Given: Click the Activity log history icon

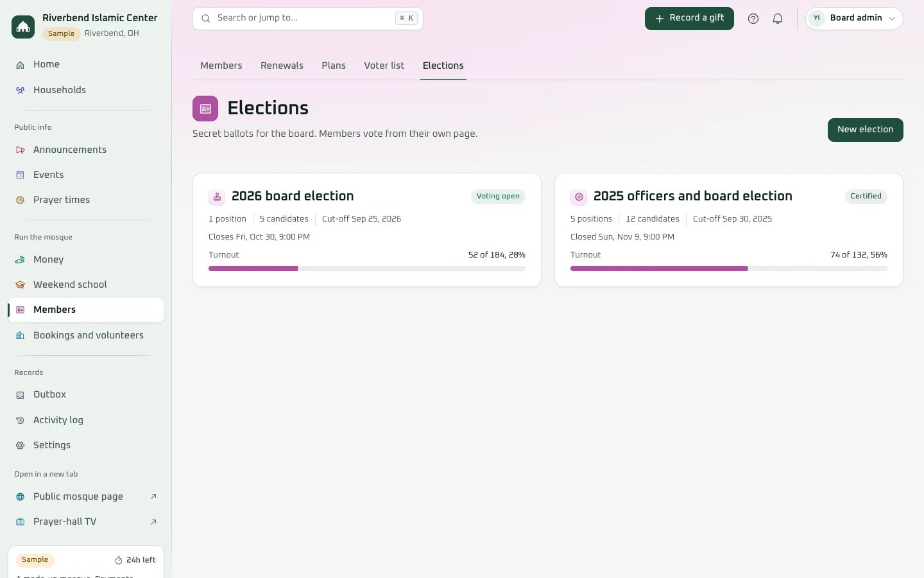Looking at the screenshot, I should pyautogui.click(x=20, y=421).
